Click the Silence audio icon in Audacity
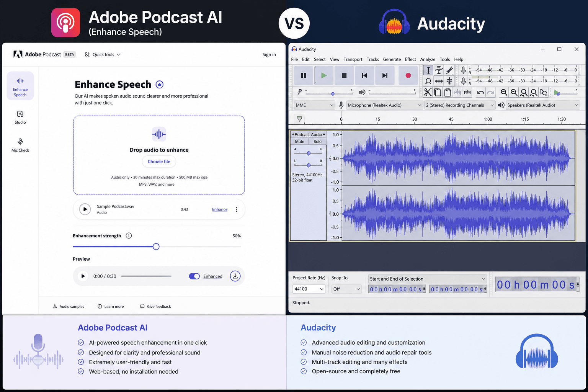 coord(467,92)
